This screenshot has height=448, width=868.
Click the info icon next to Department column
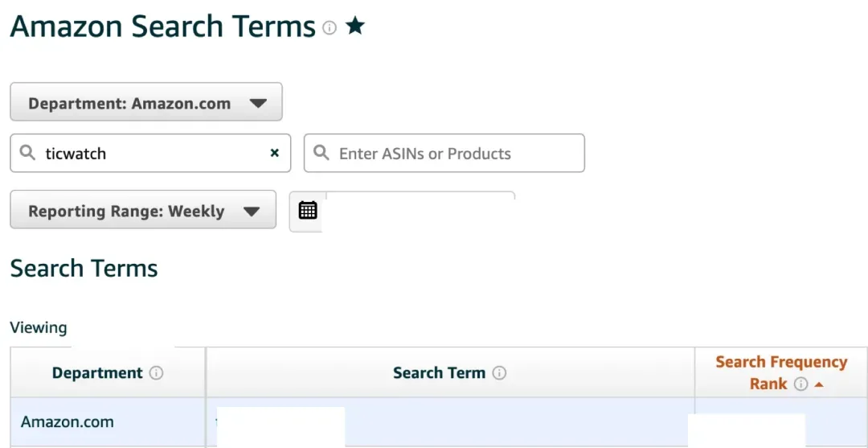coord(157,373)
